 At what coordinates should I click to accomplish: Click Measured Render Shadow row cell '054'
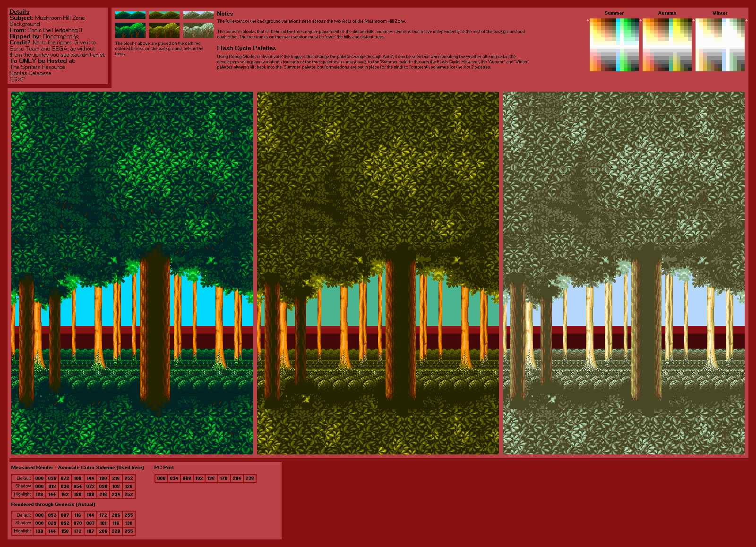tap(77, 487)
